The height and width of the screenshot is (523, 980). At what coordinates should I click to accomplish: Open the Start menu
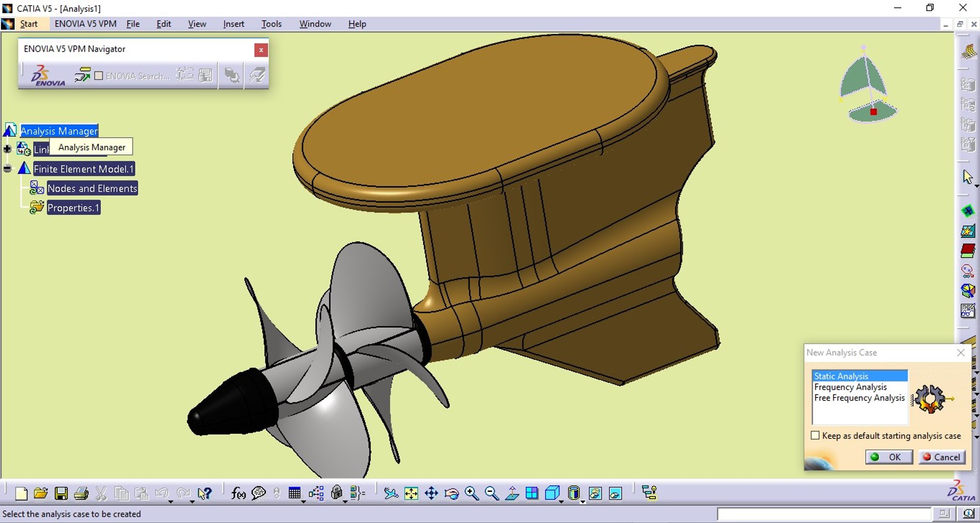pyautogui.click(x=29, y=24)
